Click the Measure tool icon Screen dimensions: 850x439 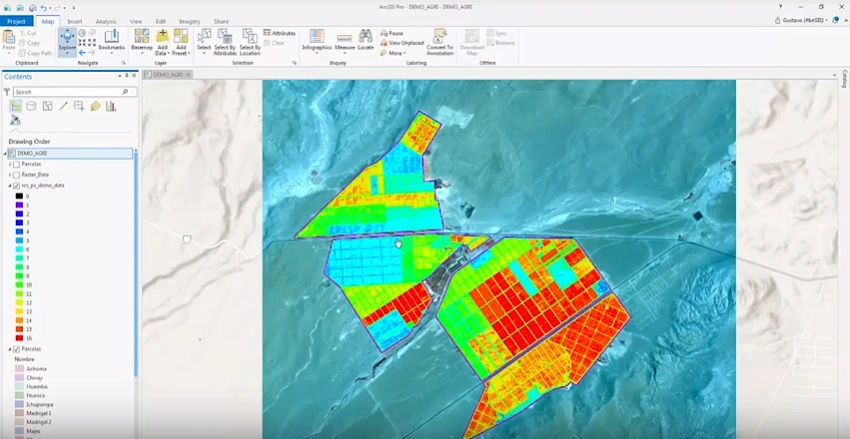tap(345, 36)
